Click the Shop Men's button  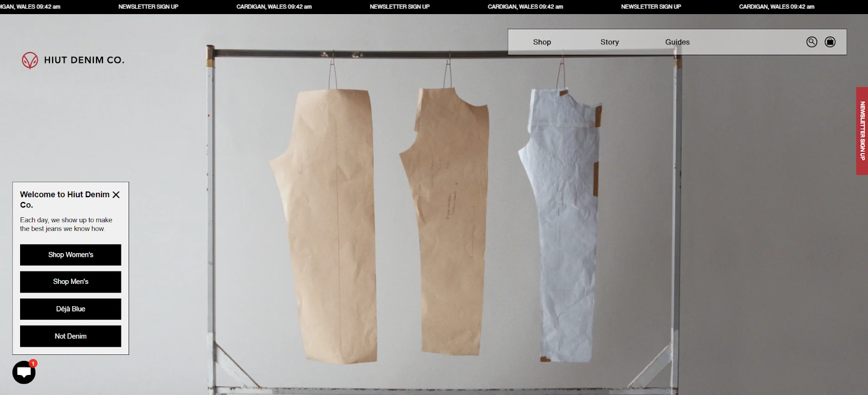(x=71, y=282)
